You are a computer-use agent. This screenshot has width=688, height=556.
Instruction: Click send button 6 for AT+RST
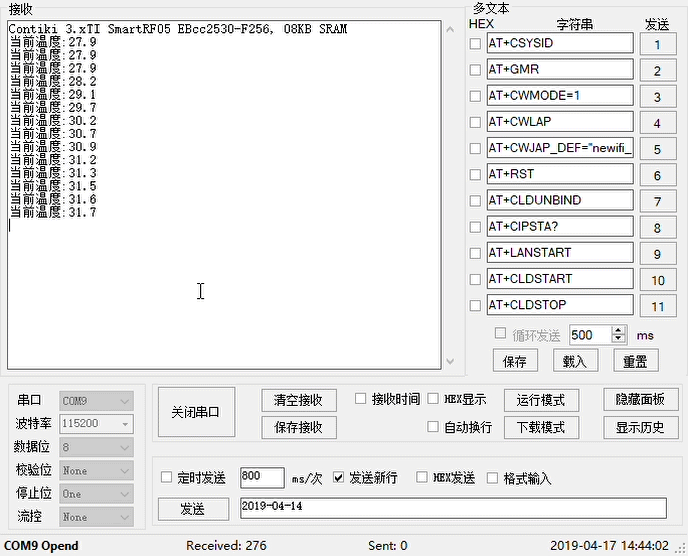pyautogui.click(x=657, y=176)
